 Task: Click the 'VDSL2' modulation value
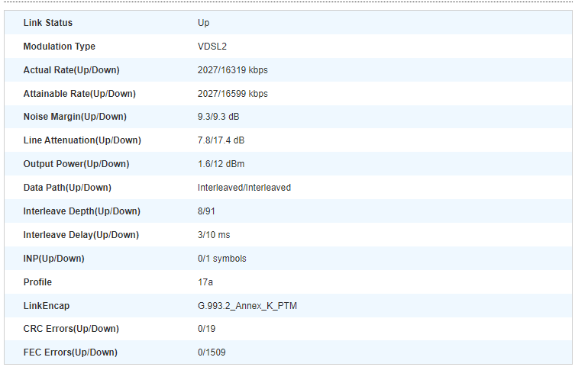212,47
